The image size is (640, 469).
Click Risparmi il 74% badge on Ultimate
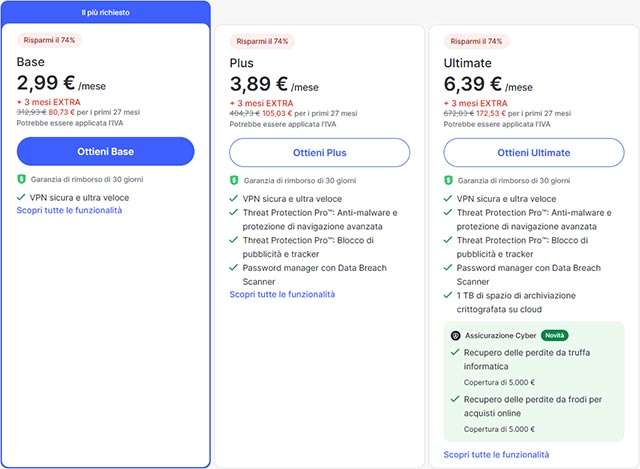pos(476,41)
